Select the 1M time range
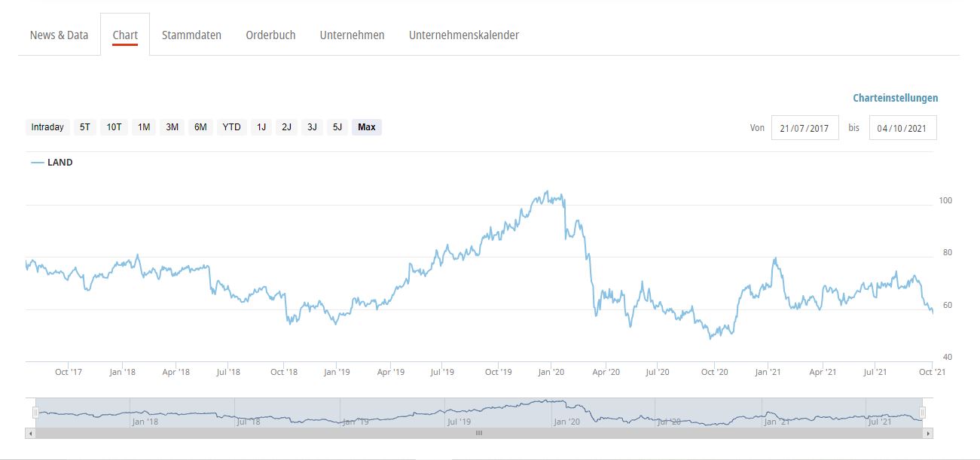 [144, 127]
